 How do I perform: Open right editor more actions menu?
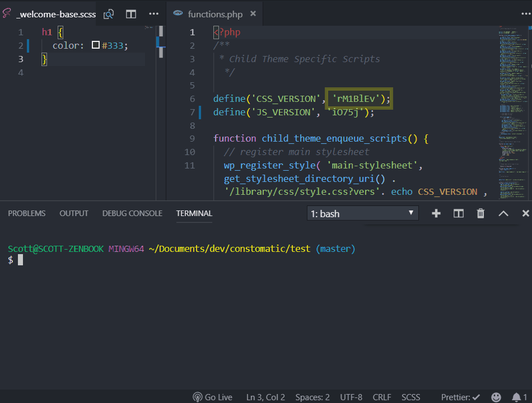526,14
